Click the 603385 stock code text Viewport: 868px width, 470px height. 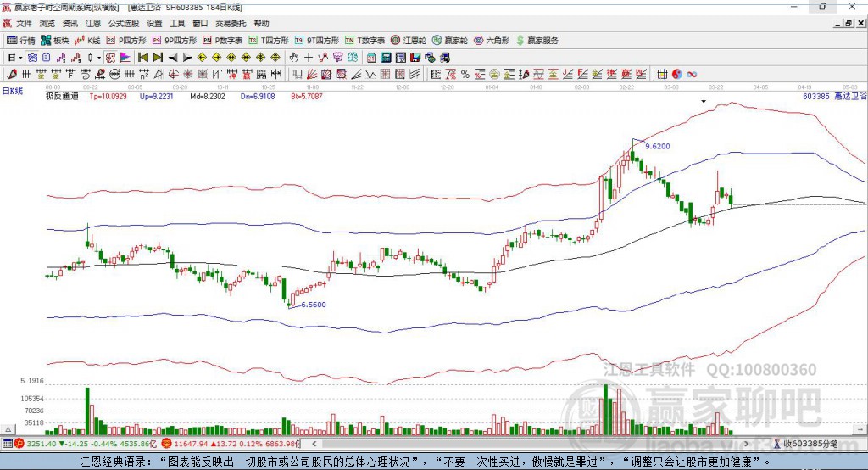[x=816, y=96]
